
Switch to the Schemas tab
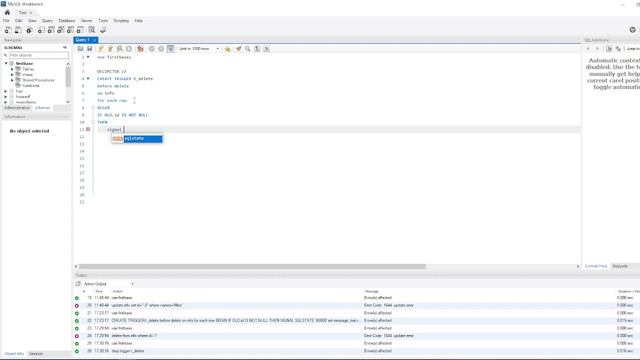click(x=42, y=108)
